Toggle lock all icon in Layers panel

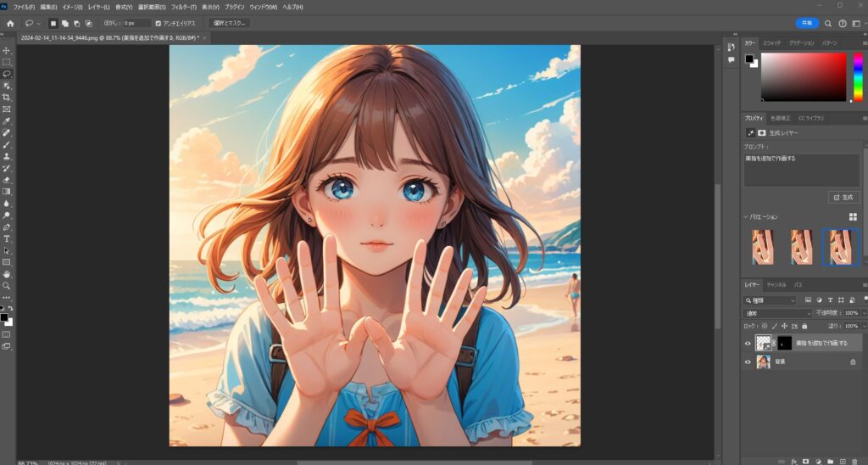tap(805, 327)
